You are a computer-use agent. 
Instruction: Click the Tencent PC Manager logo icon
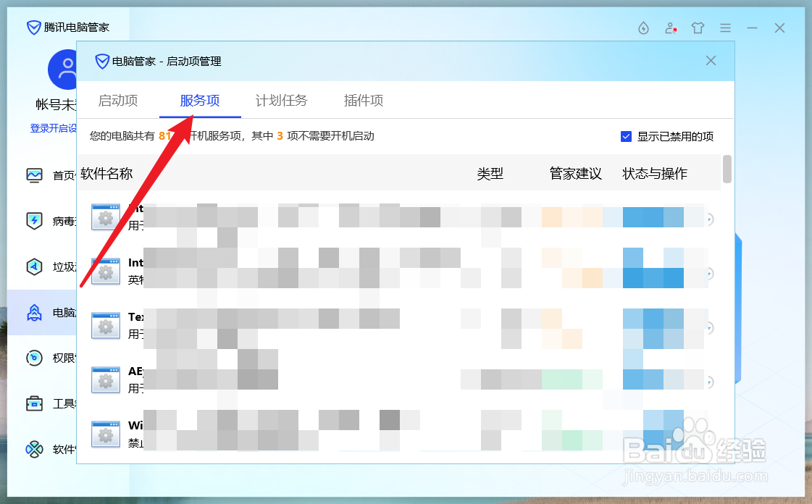tap(33, 28)
